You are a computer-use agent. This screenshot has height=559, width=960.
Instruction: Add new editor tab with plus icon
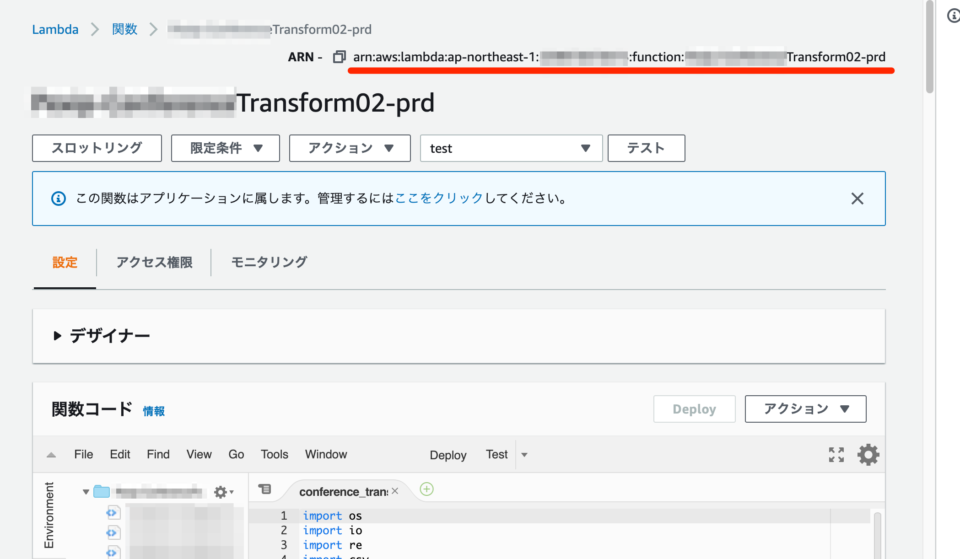[427, 489]
